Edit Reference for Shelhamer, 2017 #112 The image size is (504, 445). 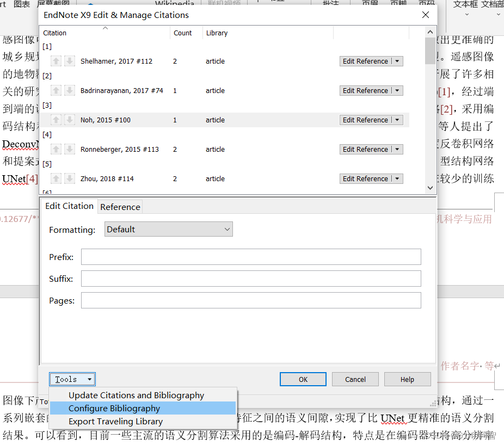(x=365, y=61)
